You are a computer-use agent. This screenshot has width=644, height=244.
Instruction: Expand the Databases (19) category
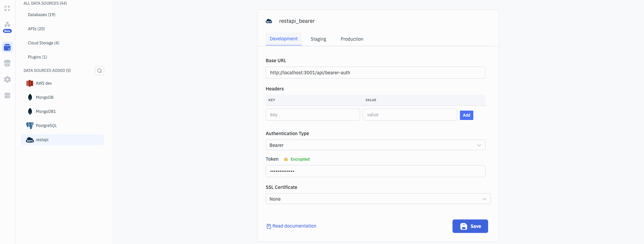[42, 15]
